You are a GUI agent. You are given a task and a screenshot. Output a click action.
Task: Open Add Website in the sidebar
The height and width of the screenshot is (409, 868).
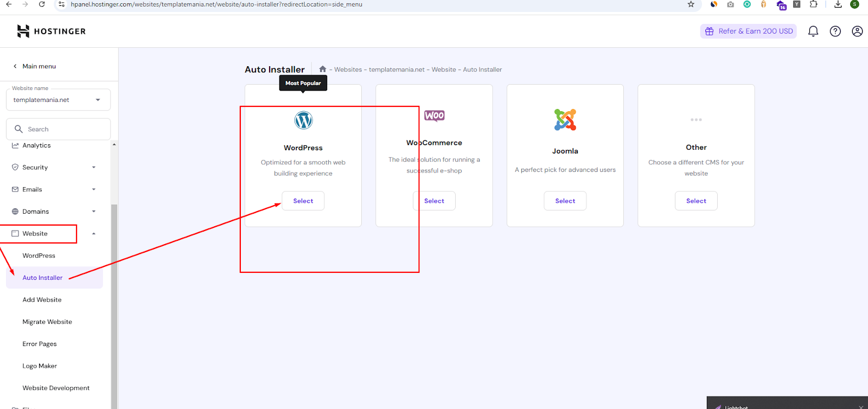point(42,299)
